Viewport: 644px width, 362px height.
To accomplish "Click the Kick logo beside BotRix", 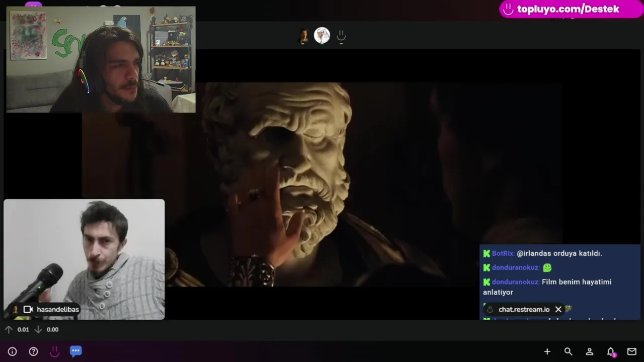I will click(487, 253).
